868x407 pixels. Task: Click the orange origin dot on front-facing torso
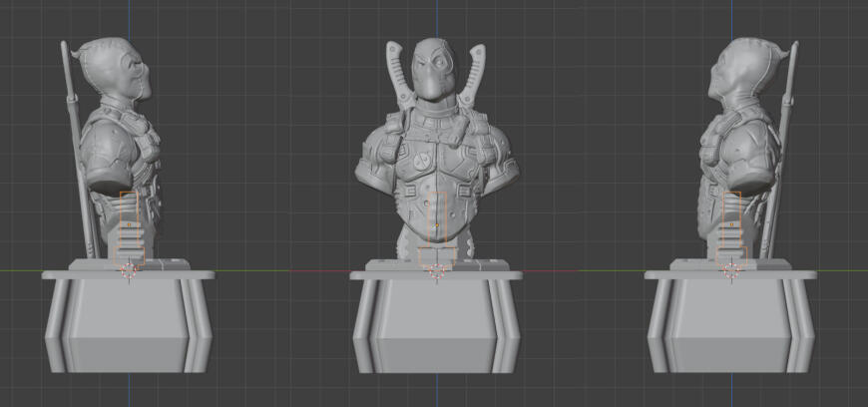coord(437,225)
